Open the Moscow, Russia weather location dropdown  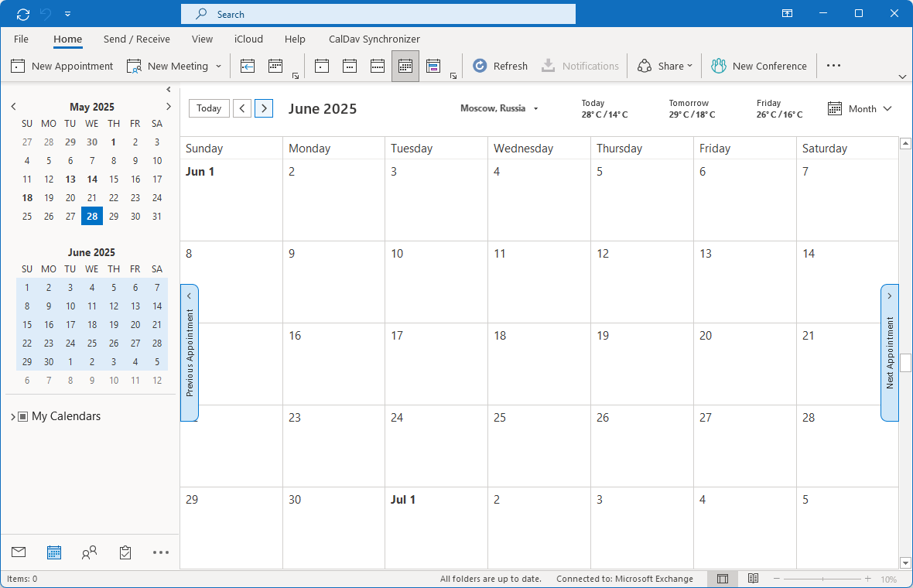535,109
